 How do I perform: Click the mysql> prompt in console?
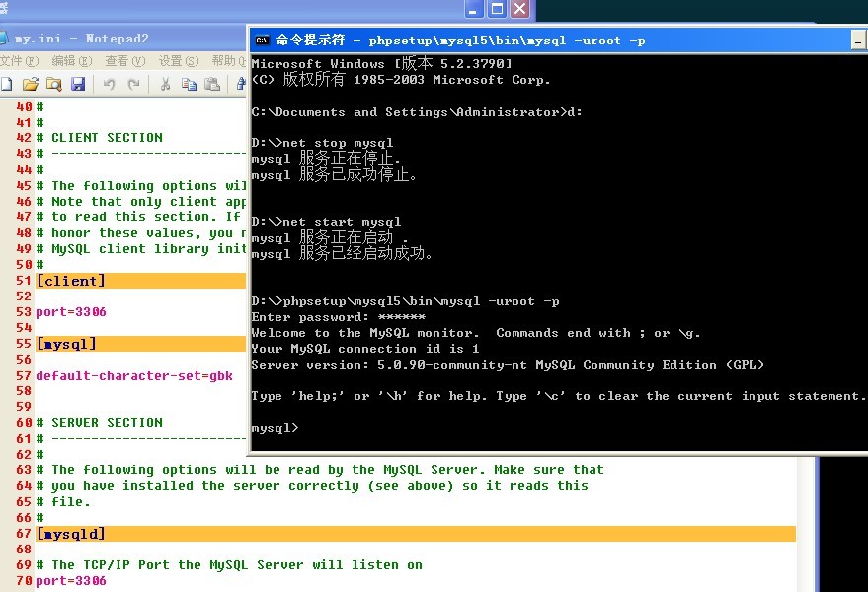(x=275, y=428)
